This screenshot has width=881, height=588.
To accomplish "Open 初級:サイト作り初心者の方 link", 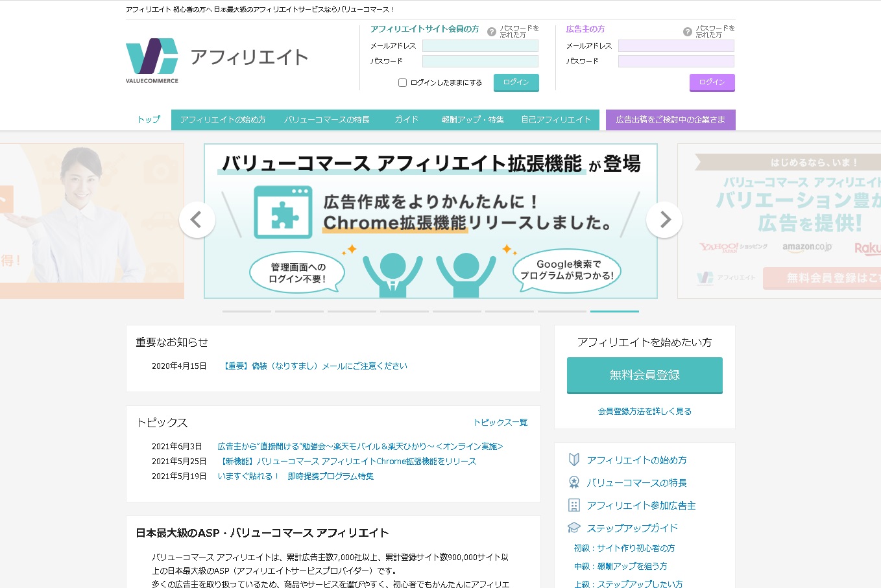I will [x=624, y=548].
